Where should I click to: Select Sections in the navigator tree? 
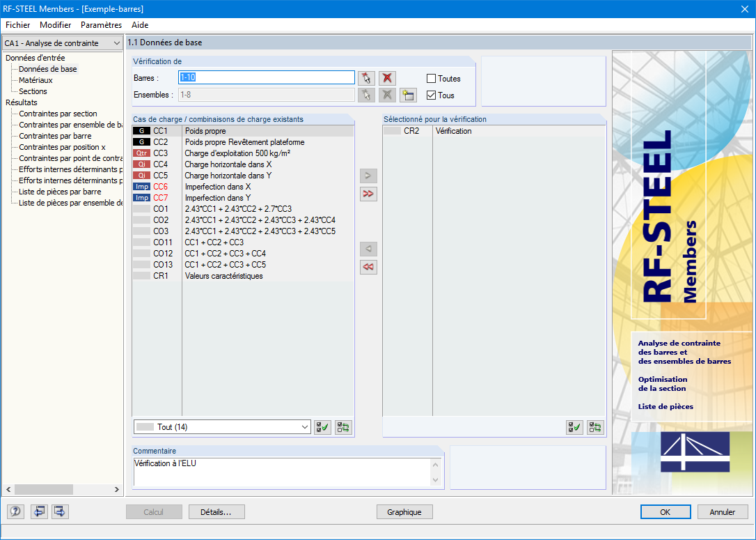[33, 91]
